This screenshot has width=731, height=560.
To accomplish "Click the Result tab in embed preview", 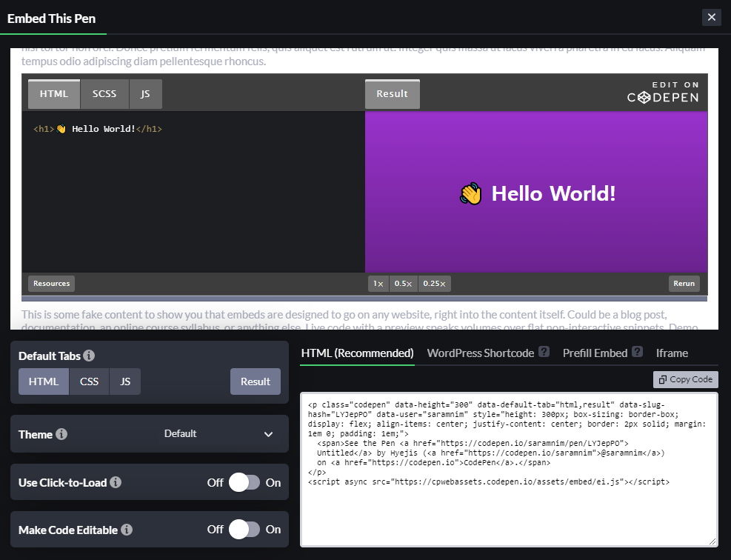I will pos(392,94).
